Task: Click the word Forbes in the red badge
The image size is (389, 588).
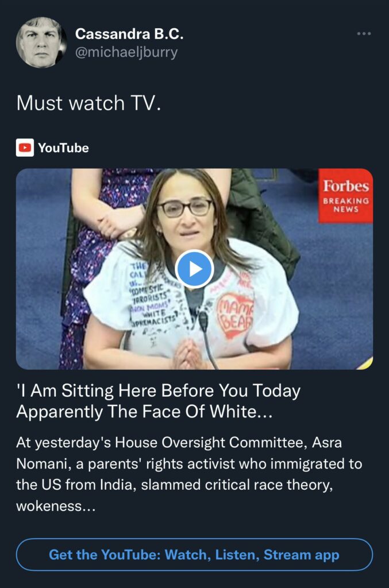Action: tap(346, 186)
